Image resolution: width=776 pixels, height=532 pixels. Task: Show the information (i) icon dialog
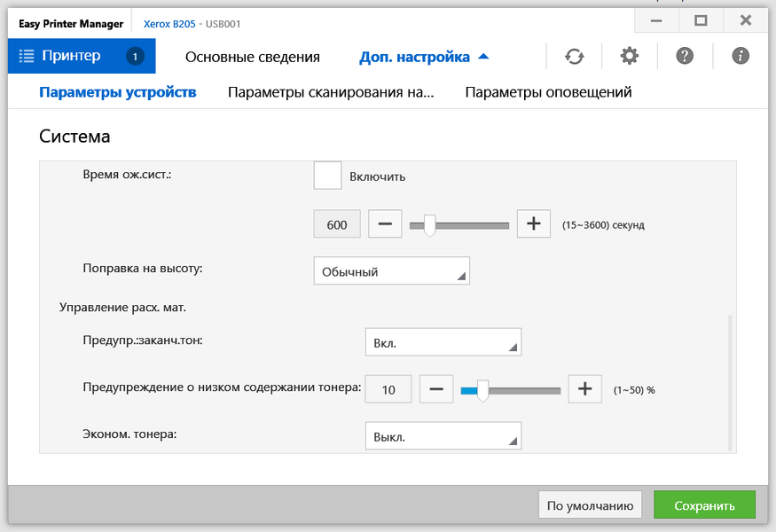(741, 57)
